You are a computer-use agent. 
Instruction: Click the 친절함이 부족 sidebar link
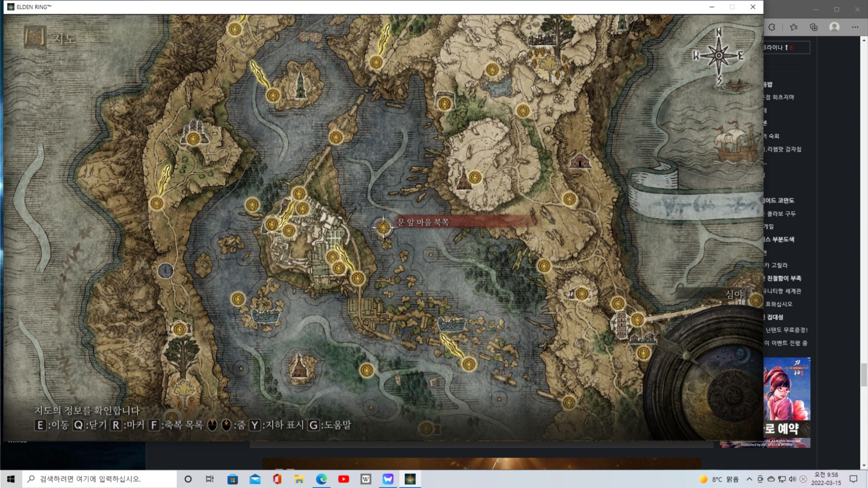pos(783,278)
